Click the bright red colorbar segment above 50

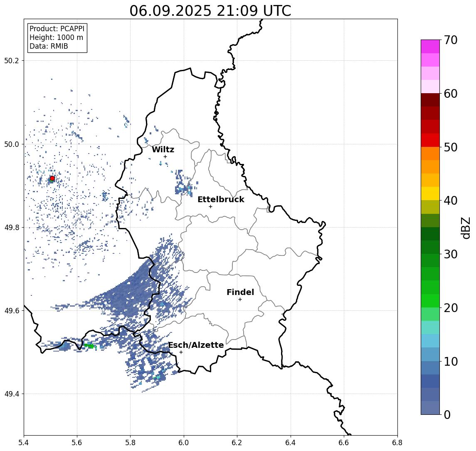430,140
